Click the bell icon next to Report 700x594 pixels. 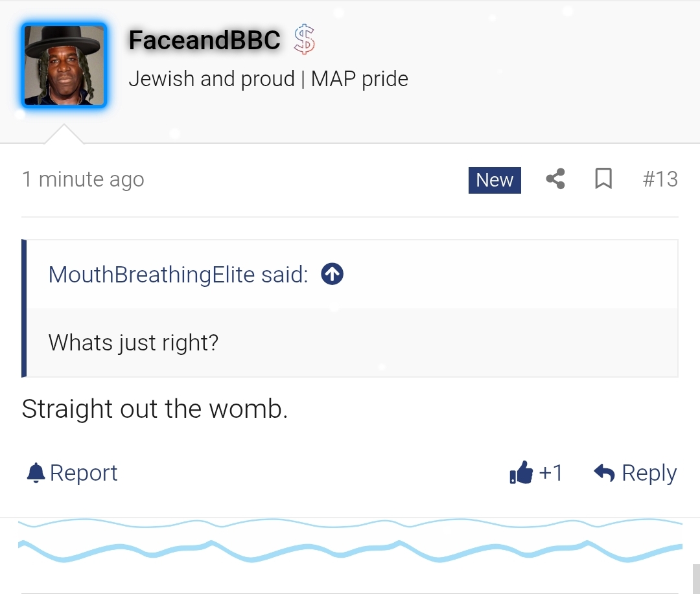click(x=36, y=473)
